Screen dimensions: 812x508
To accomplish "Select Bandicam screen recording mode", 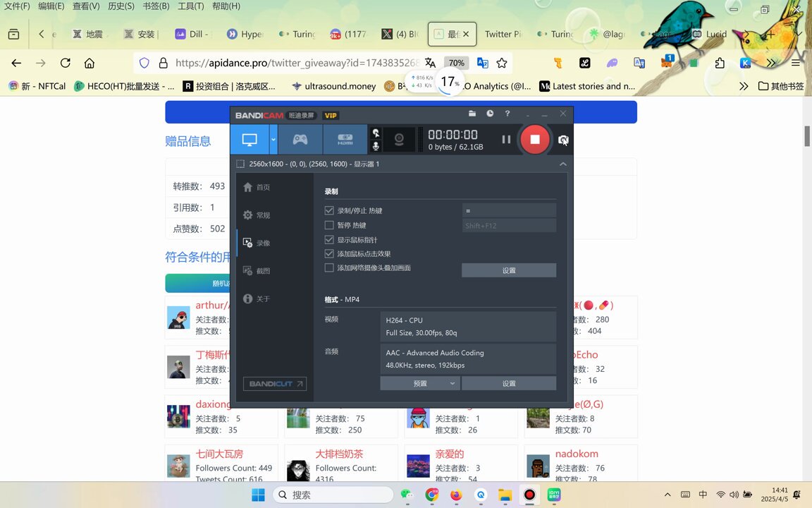I will click(250, 140).
